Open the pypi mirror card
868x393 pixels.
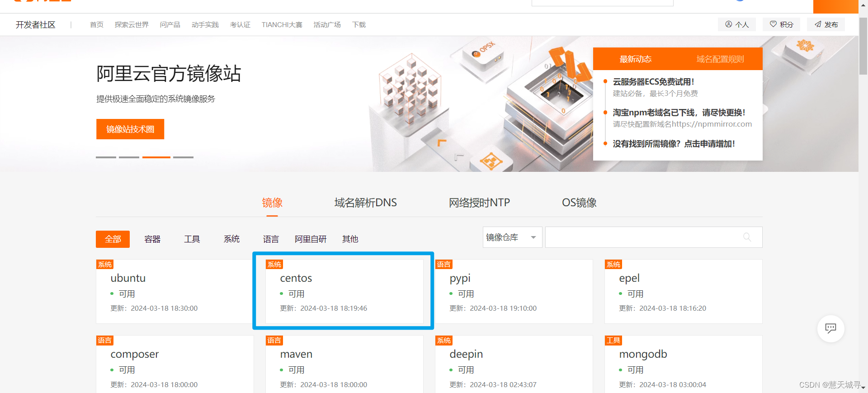(514, 291)
